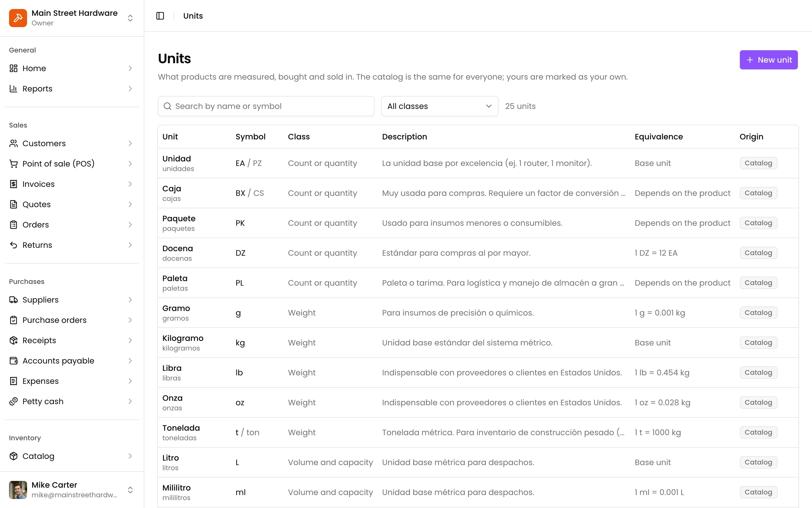Open the Expenses menu item

(x=72, y=381)
